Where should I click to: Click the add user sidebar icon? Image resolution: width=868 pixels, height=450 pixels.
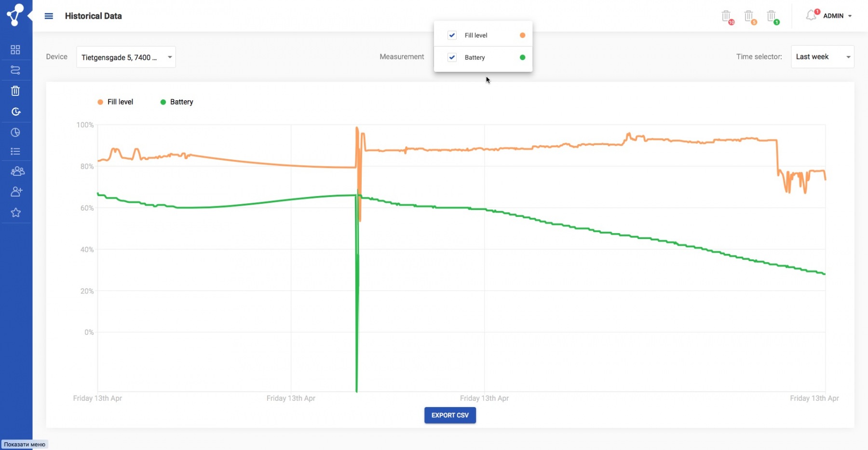click(x=16, y=192)
